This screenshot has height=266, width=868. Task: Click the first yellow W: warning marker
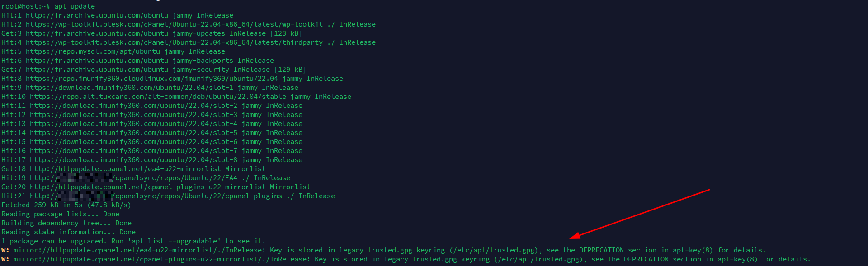tap(5, 250)
